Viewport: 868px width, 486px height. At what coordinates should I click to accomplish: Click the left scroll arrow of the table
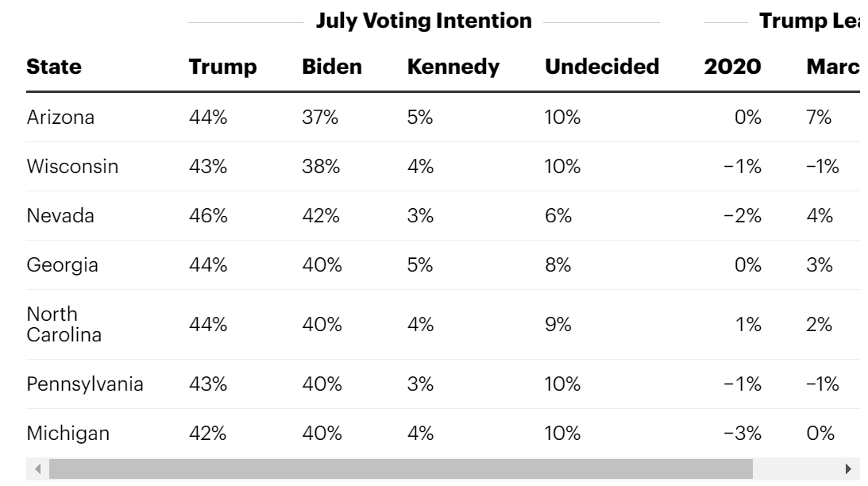(37, 469)
